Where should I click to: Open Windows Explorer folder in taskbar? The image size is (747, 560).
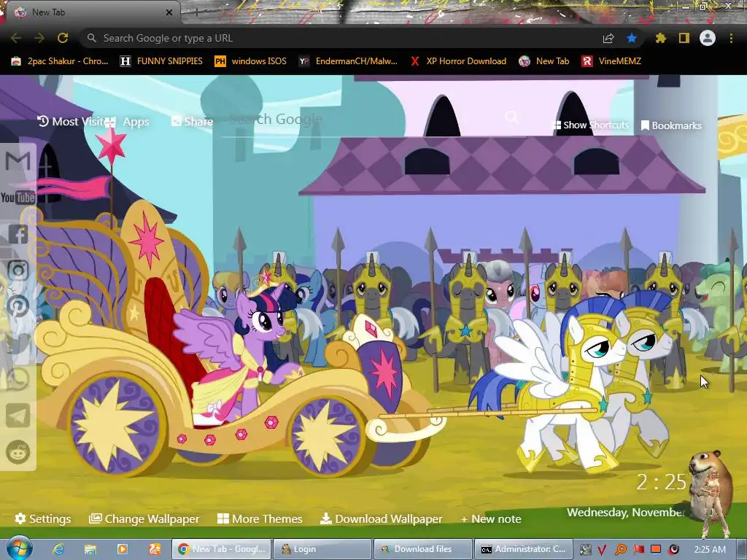pyautogui.click(x=90, y=550)
